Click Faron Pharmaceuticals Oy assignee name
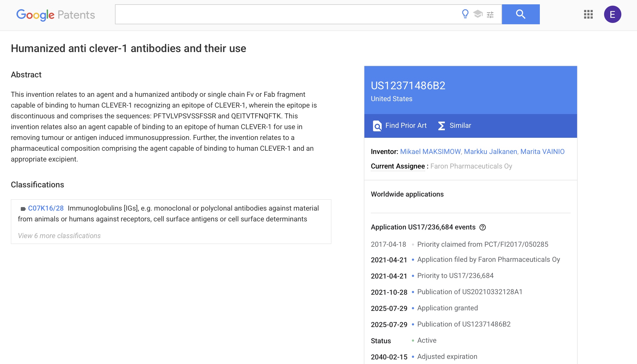 [x=471, y=166]
